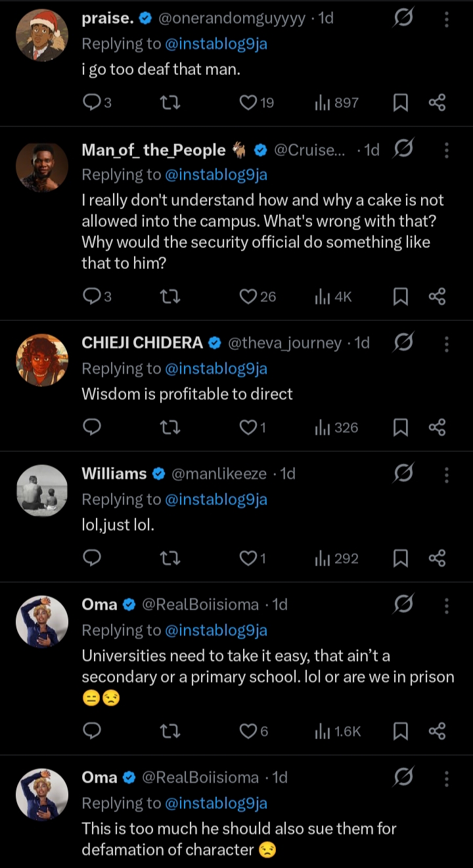Click the Grok icon on Williams' reply
The height and width of the screenshot is (868, 473).
pos(402,473)
